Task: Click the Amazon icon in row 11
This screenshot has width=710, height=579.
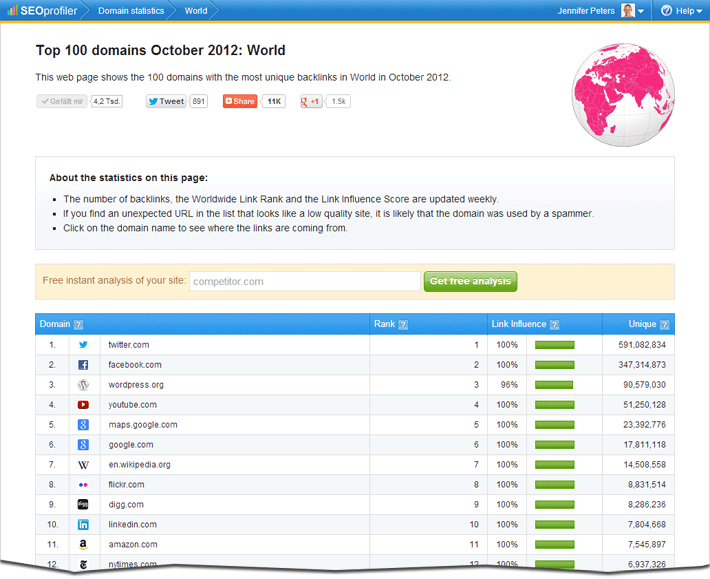Action: pos(83,544)
